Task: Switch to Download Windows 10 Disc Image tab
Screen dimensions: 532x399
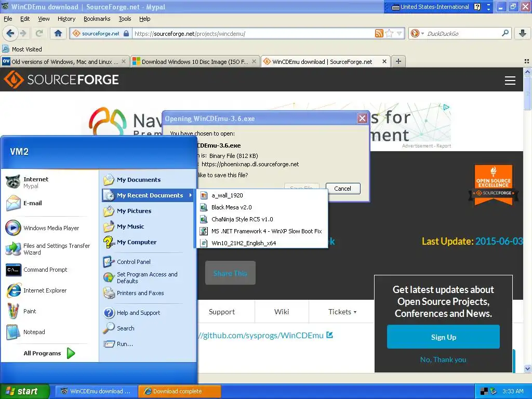Action: (195, 61)
